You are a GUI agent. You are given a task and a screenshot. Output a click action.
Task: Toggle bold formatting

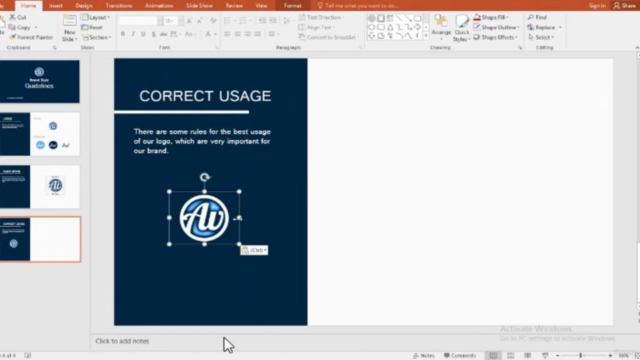pos(123,34)
